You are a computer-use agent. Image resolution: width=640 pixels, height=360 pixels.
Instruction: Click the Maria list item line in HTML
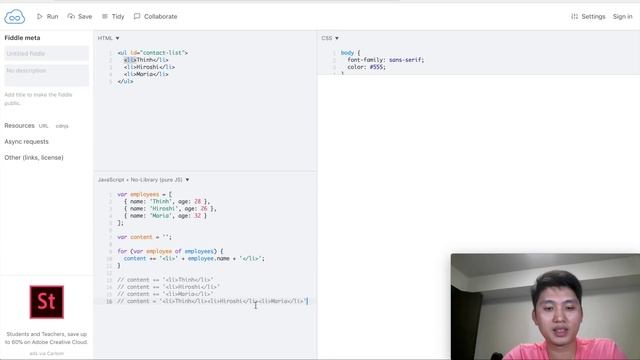[x=146, y=74]
